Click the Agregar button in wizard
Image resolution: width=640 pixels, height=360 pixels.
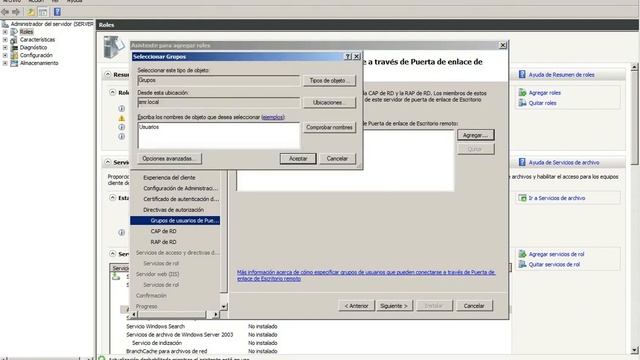(x=476, y=135)
